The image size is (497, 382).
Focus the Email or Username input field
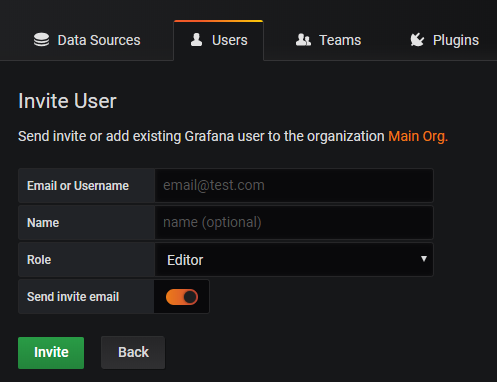point(294,185)
